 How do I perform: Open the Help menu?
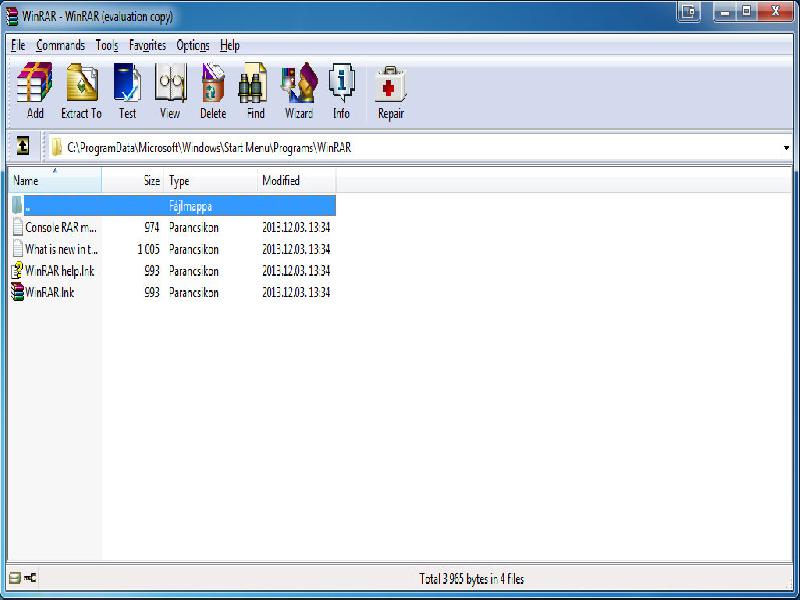point(230,45)
